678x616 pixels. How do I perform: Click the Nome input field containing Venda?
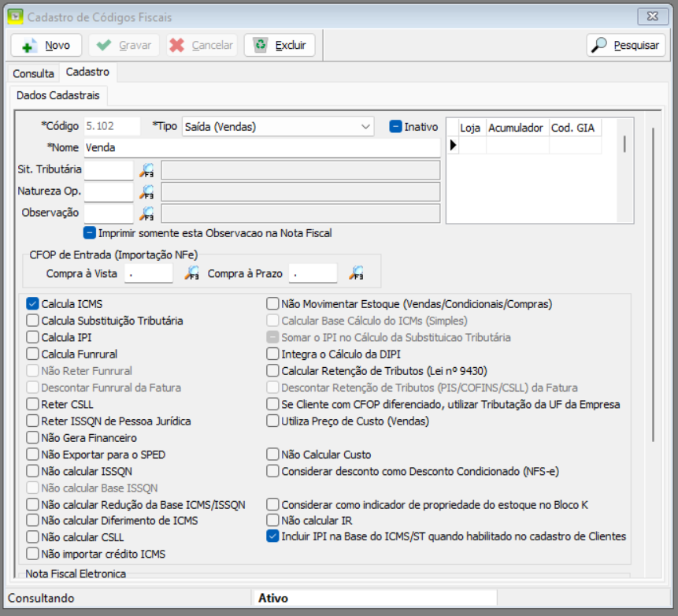tap(262, 148)
